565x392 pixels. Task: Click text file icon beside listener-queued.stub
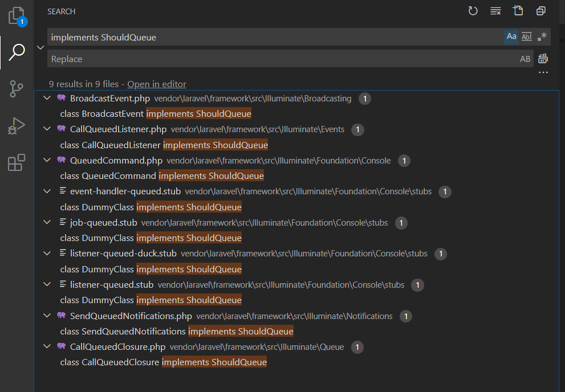coord(63,284)
